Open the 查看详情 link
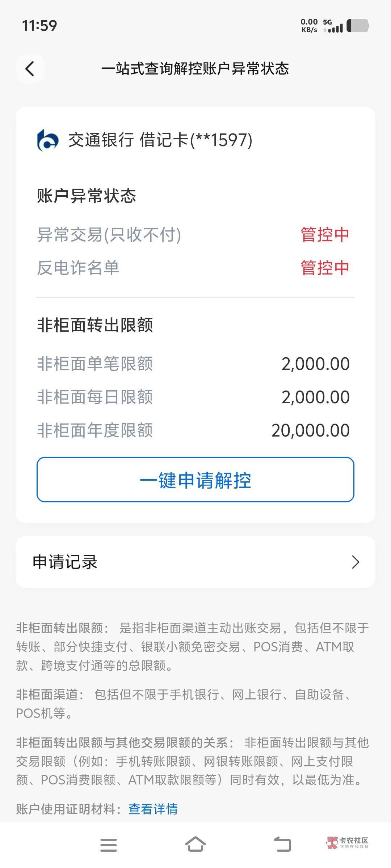The height and width of the screenshot is (868, 391). point(153,809)
